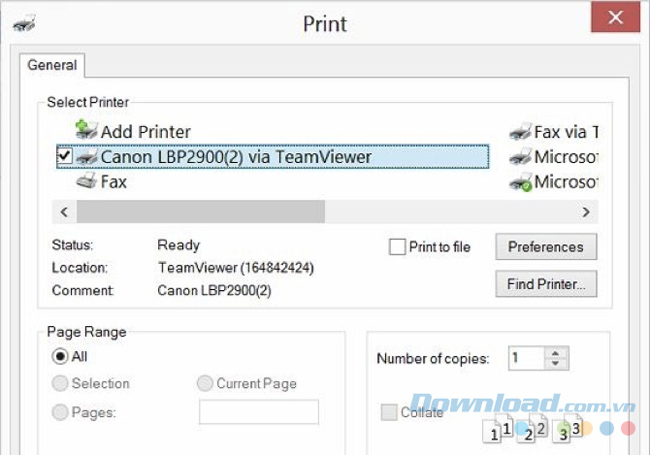The width and height of the screenshot is (650, 455).
Task: Click the left arrow of printer list scrollbar
Action: (x=64, y=212)
